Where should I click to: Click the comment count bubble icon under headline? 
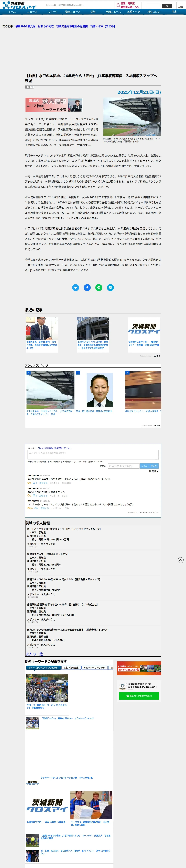[x=27, y=87]
